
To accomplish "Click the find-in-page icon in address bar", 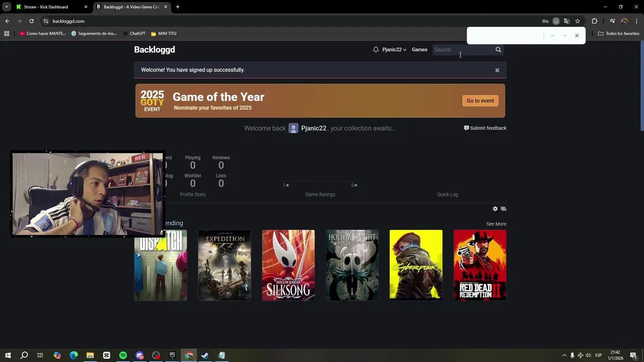I will coord(556,21).
